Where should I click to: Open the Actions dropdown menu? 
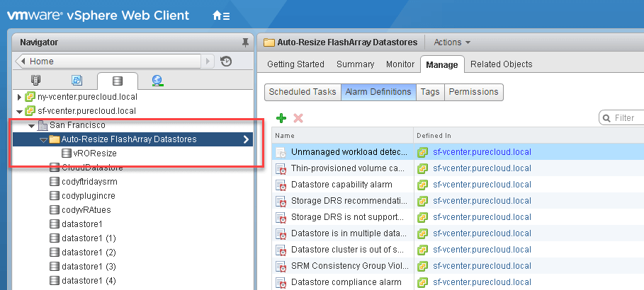tap(452, 42)
